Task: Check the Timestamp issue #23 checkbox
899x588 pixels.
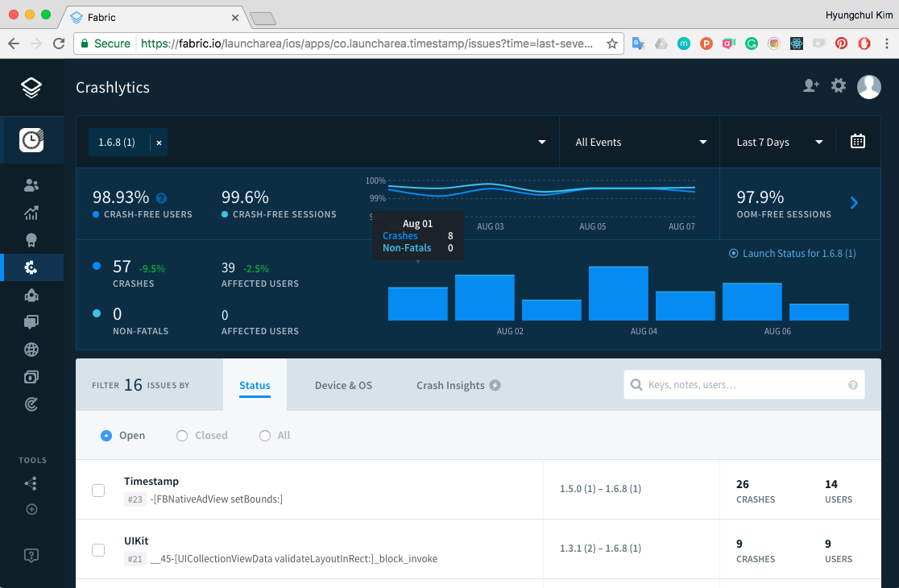Action: (98, 490)
